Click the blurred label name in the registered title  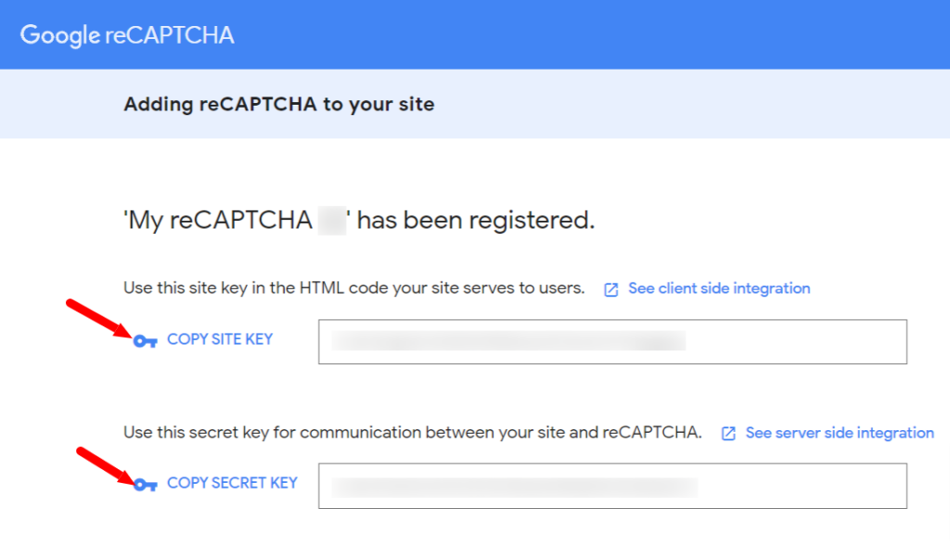point(332,221)
